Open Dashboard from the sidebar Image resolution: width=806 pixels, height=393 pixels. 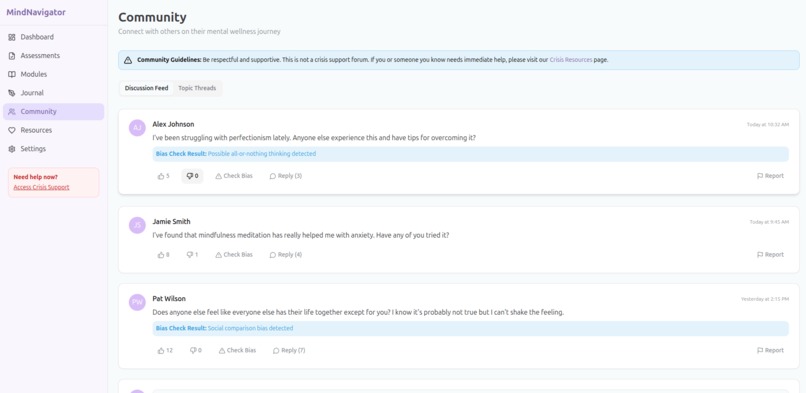tap(53, 37)
